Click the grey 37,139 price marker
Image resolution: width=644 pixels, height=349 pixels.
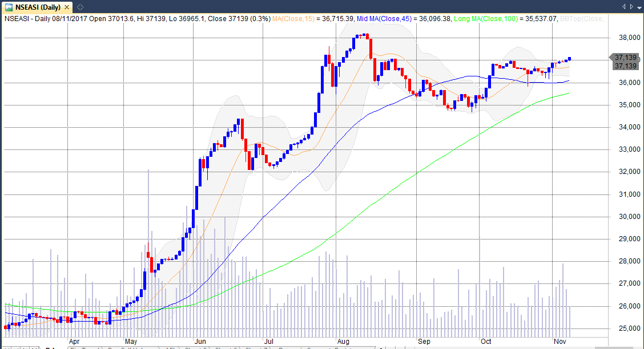point(625,58)
